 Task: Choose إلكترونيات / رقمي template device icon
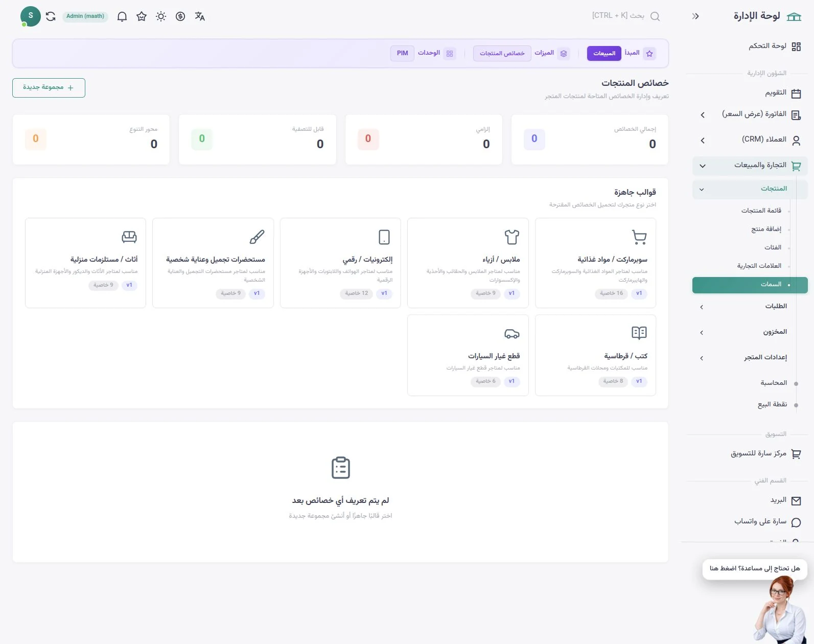tap(384, 237)
